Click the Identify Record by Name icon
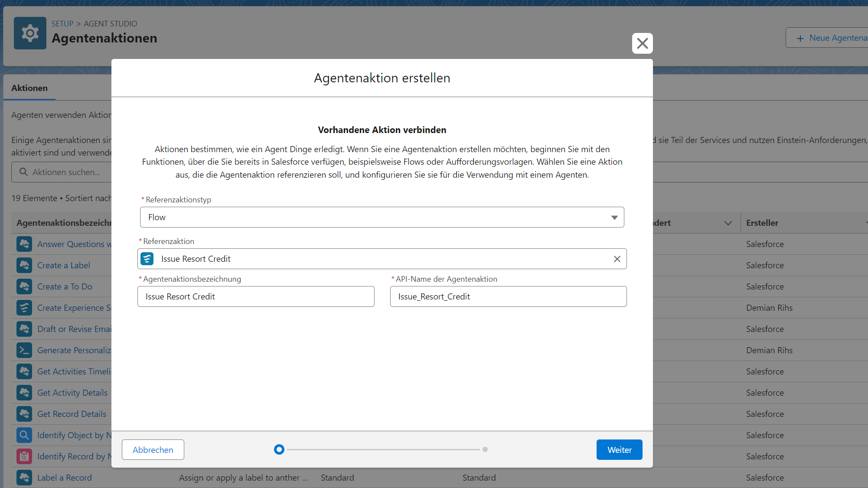This screenshot has width=868, height=488. (24, 456)
